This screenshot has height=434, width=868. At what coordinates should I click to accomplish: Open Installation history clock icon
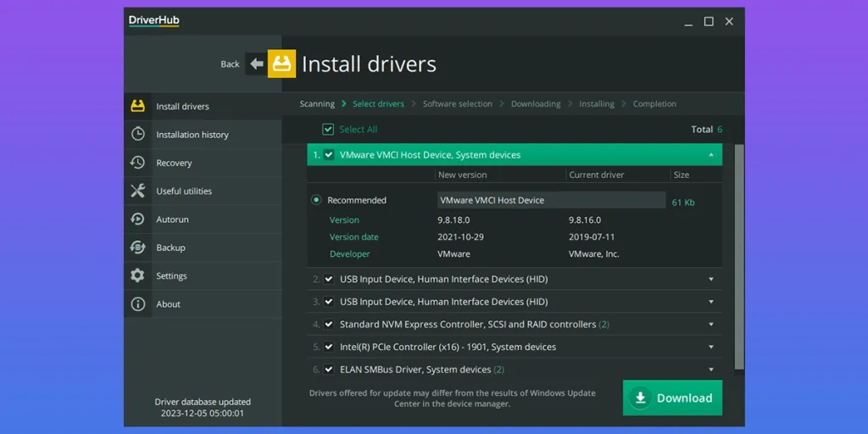point(137,134)
